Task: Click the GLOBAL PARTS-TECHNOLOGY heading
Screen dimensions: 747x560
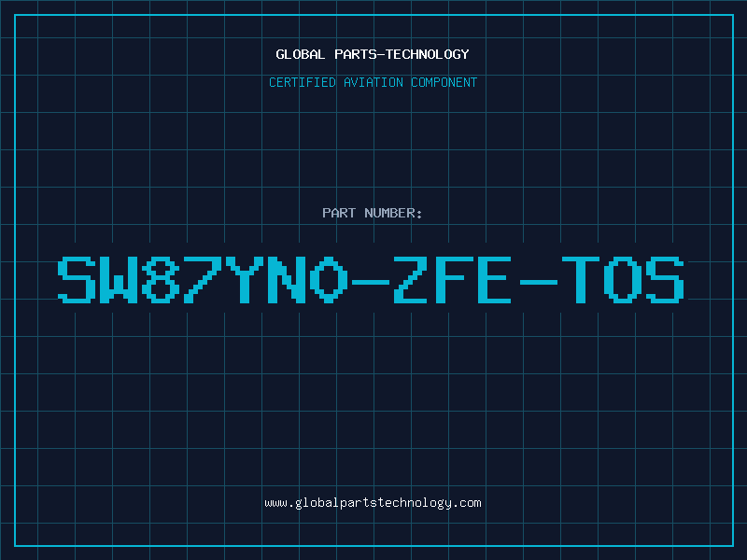Action: coord(373,54)
